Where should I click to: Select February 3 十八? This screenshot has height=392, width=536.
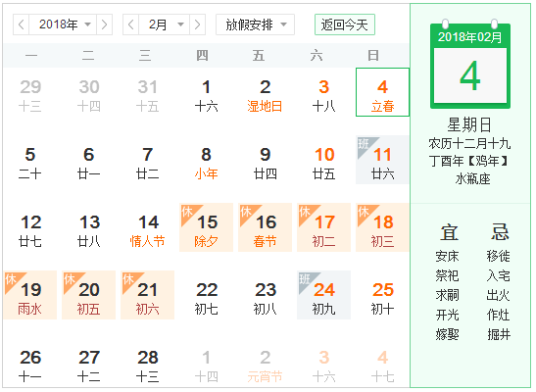(323, 92)
